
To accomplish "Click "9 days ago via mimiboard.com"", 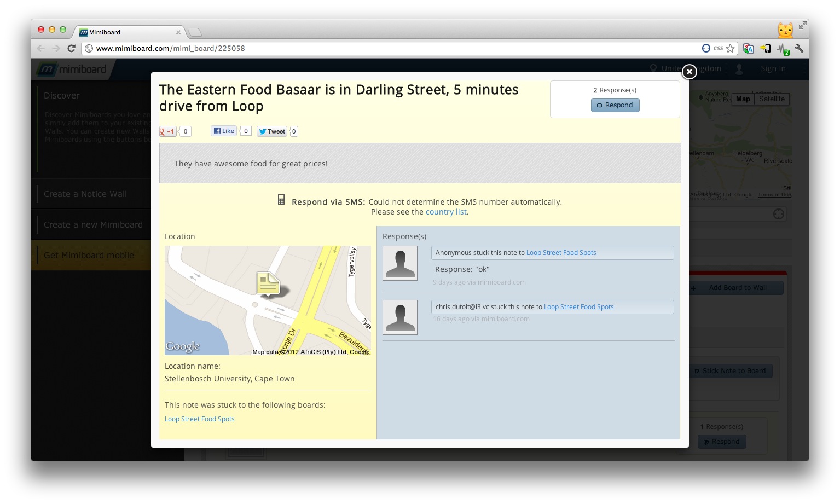I will click(x=479, y=282).
